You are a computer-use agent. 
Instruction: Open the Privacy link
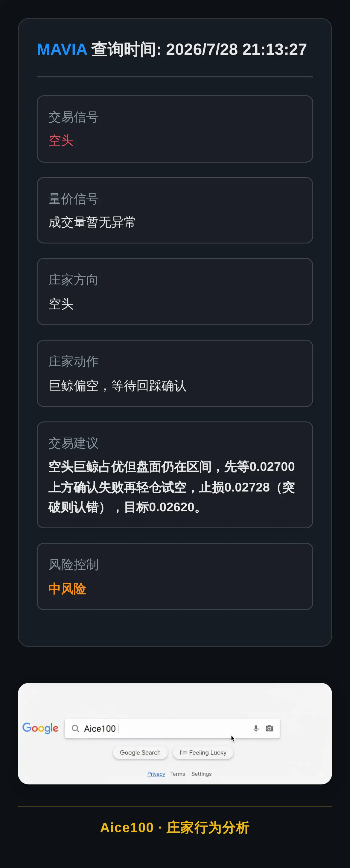coord(156,774)
